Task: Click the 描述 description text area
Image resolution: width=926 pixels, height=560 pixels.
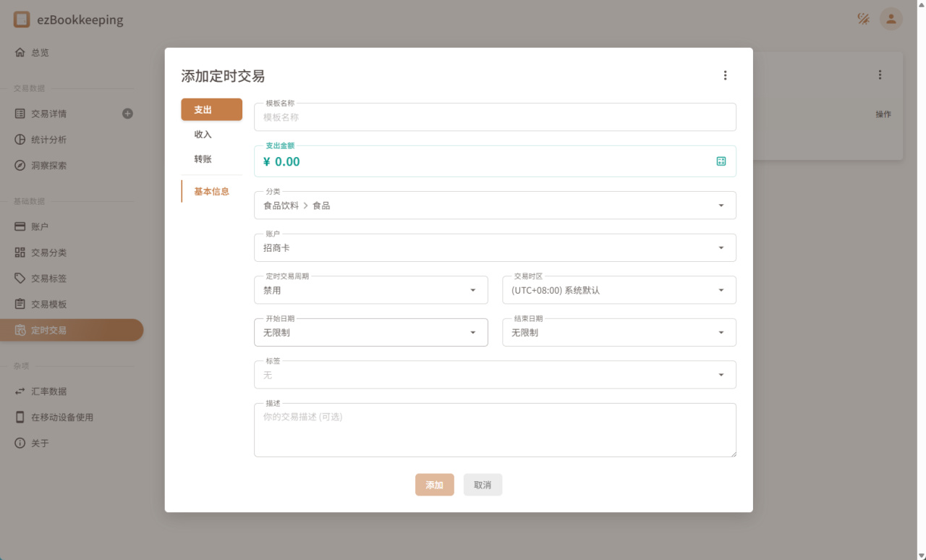Action: pyautogui.click(x=495, y=430)
